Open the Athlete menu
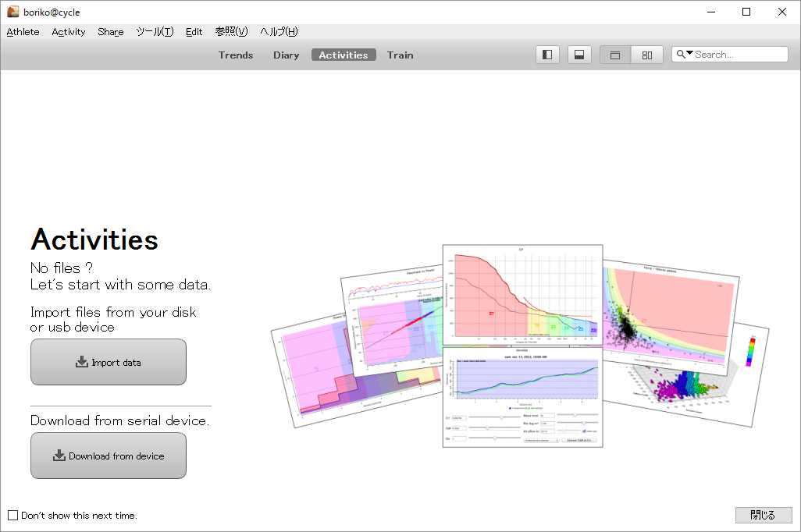This screenshot has height=532, width=801. tap(23, 32)
